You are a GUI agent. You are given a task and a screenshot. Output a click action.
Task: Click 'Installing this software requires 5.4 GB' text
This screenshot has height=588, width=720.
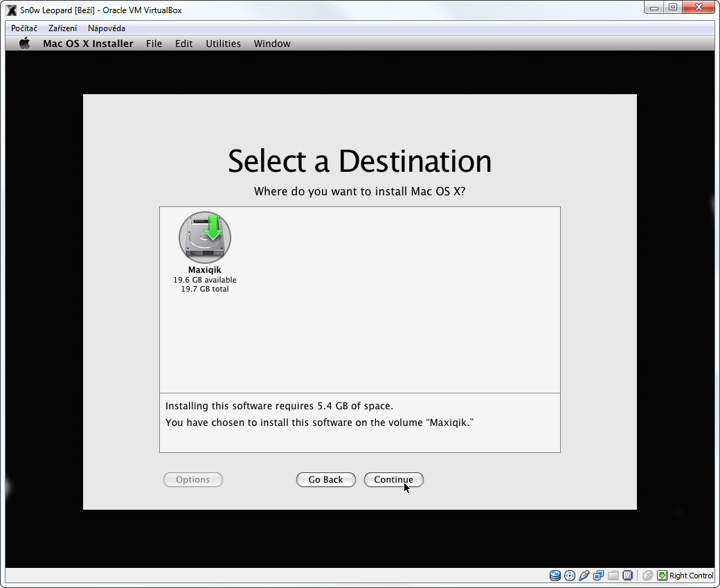(x=279, y=406)
